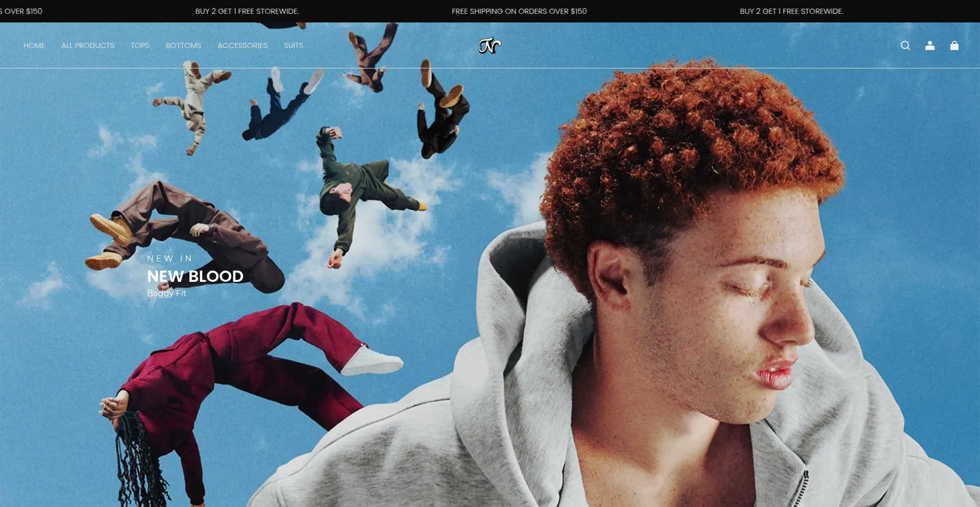This screenshot has height=507, width=980.
Task: Open the All Products menu link
Action: (x=88, y=45)
